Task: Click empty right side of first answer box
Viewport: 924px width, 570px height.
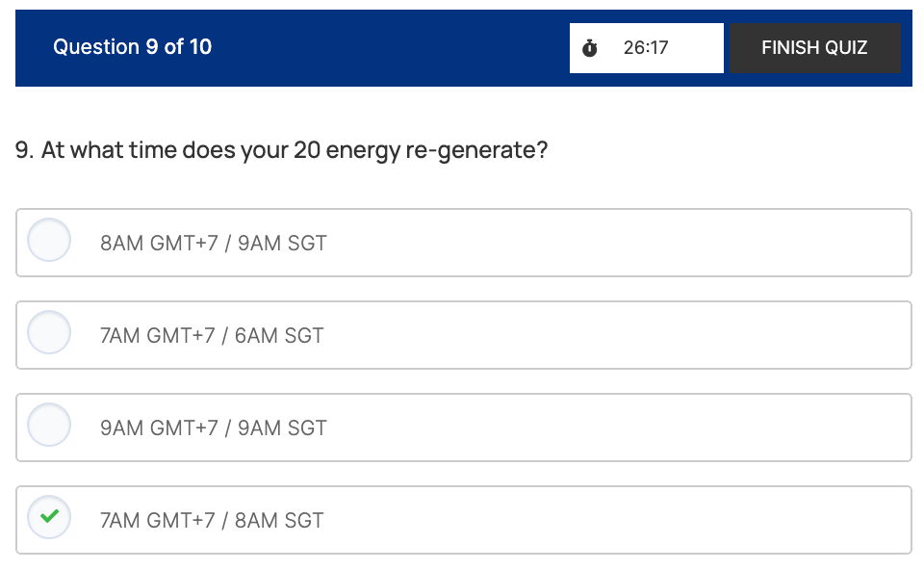Action: (x=674, y=243)
